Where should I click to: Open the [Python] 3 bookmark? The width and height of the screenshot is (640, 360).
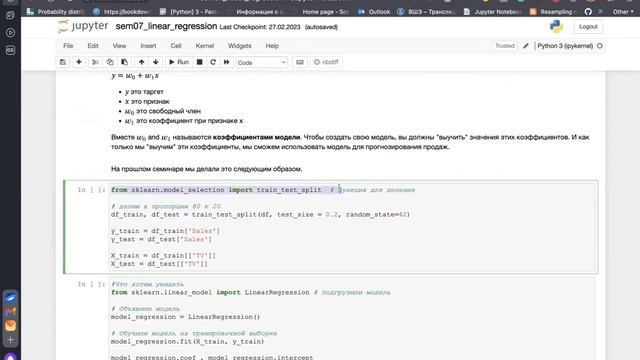pos(187,12)
